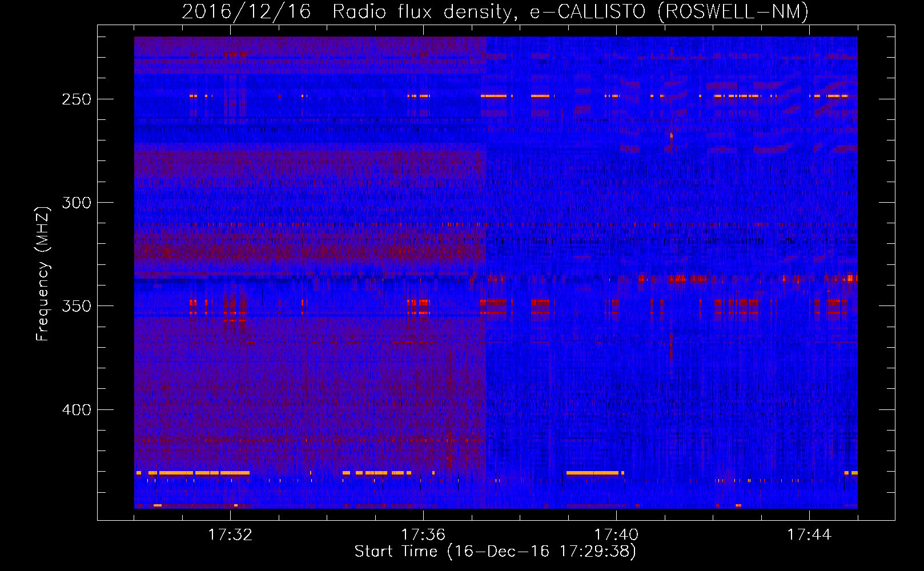Screen dimensions: 924x571
Task: Click the 350 frequency tick label
Action: coord(77,306)
